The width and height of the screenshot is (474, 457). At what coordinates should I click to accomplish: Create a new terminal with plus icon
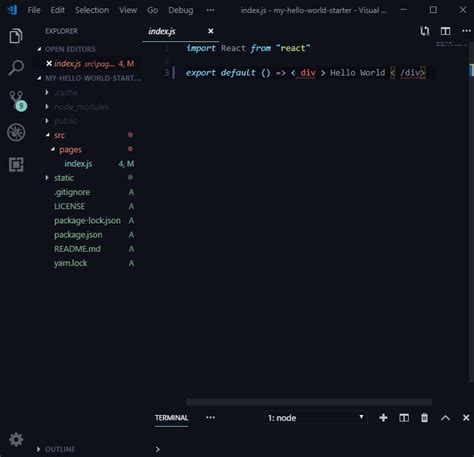click(x=383, y=418)
